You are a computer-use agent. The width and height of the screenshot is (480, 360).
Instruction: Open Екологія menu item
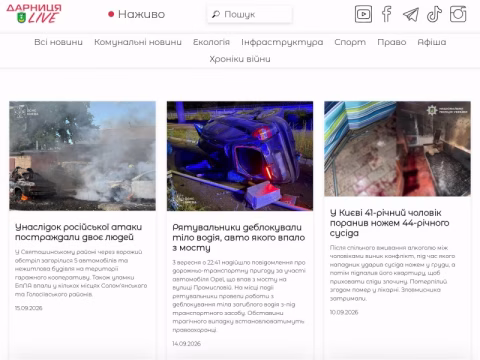(211, 42)
